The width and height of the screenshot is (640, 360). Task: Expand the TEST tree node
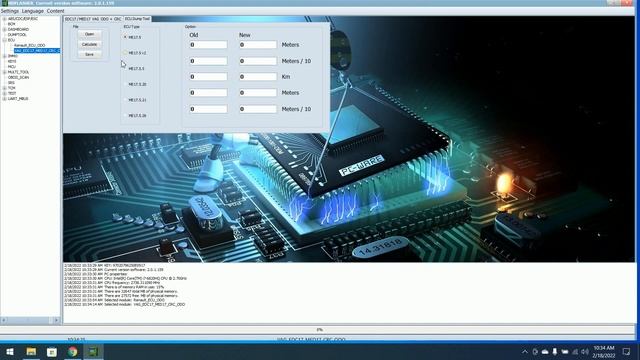(4, 93)
